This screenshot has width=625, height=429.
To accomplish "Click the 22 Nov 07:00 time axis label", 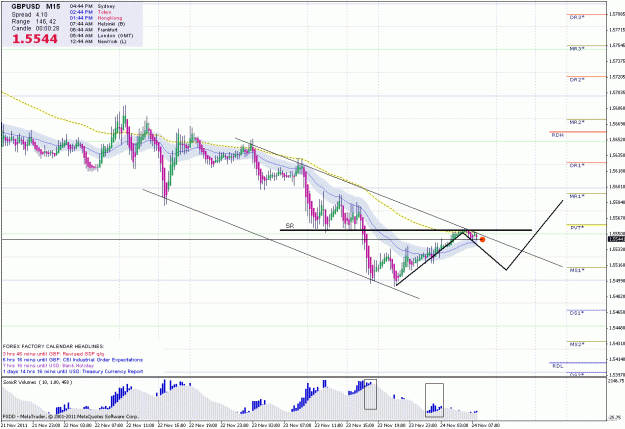I will [x=109, y=426].
